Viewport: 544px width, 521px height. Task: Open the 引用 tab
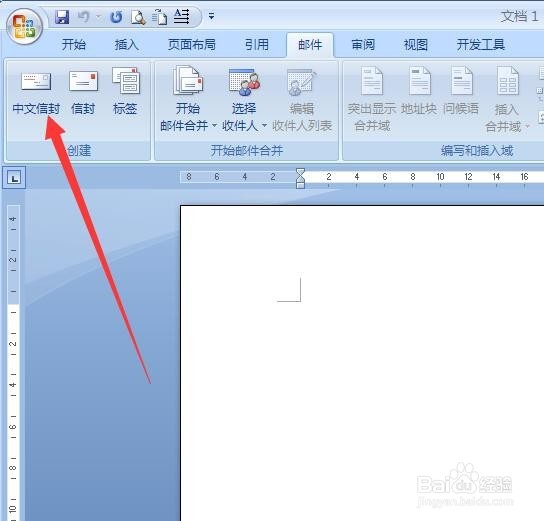pos(257,45)
